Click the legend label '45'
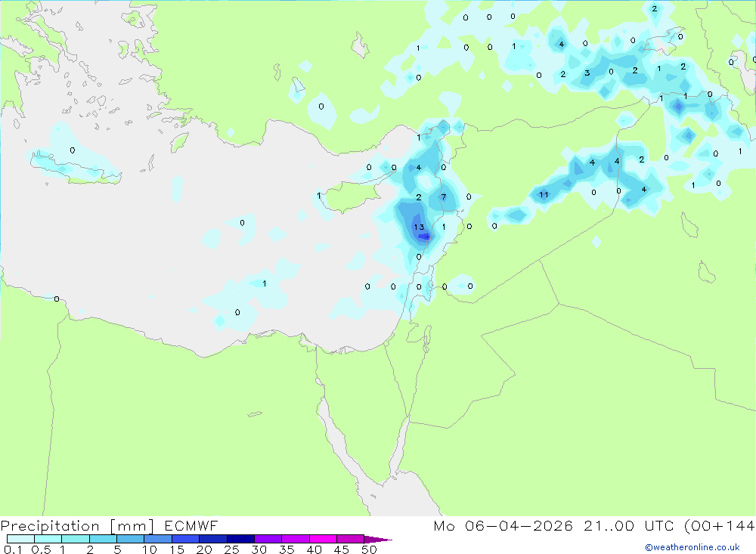756x554 pixels. (342, 549)
